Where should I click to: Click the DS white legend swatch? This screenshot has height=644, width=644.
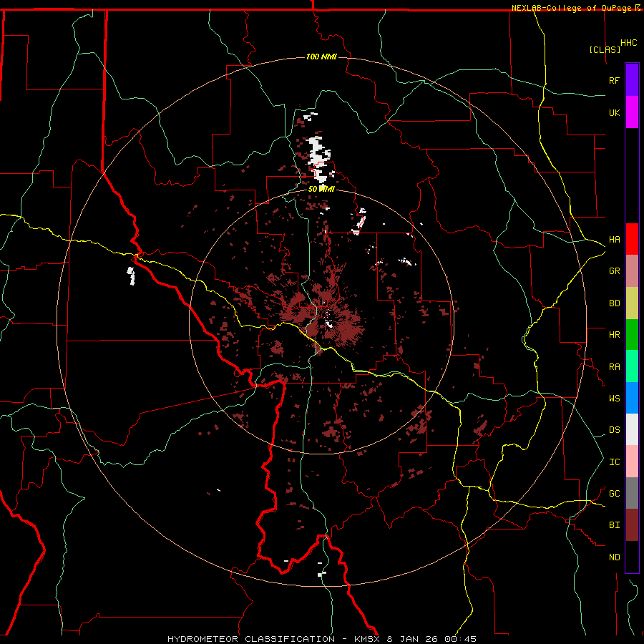[632, 429]
